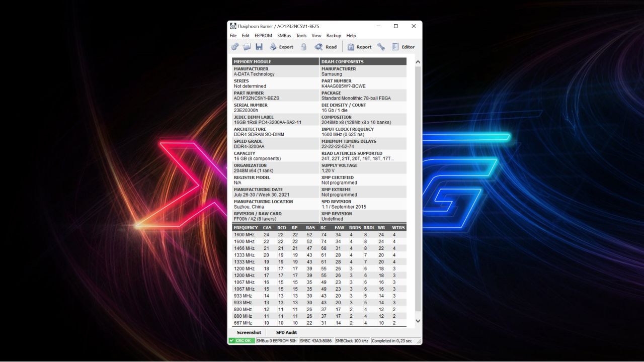Click the JEDEC label 16GB 1Rx8 PC4-3200AA-SA2-11

tap(268, 122)
